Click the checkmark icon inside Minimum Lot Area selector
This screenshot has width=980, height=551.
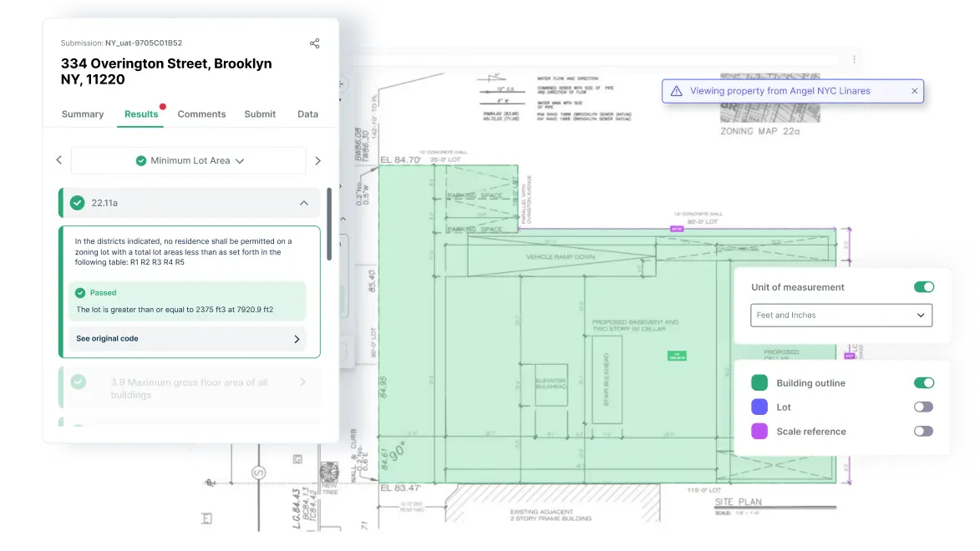(141, 160)
